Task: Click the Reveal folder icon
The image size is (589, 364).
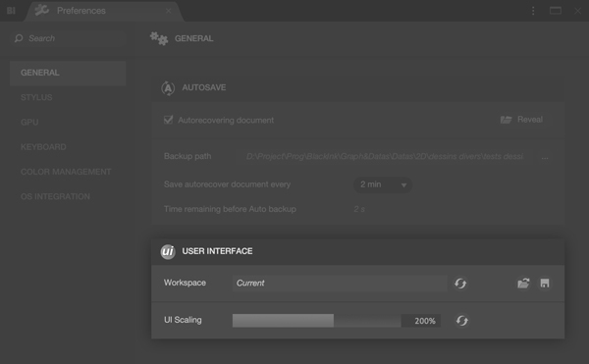Action: coord(506,120)
